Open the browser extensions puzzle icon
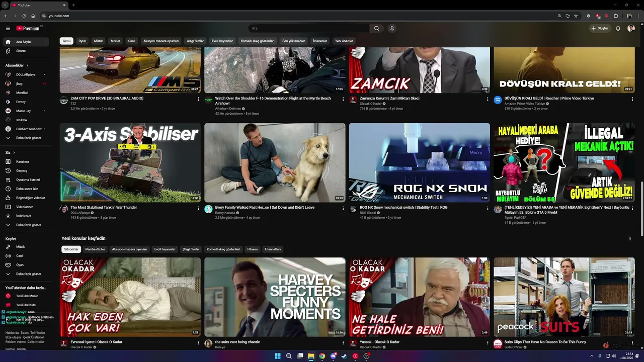 (x=615, y=16)
